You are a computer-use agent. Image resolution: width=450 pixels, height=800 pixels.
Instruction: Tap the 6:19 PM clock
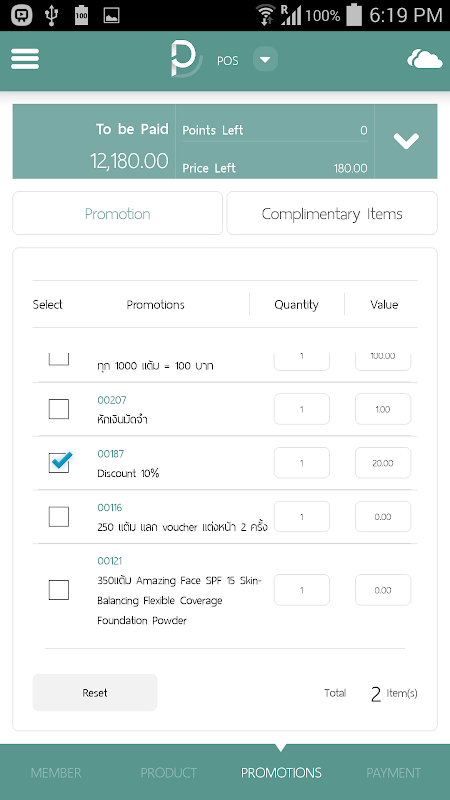[406, 15]
